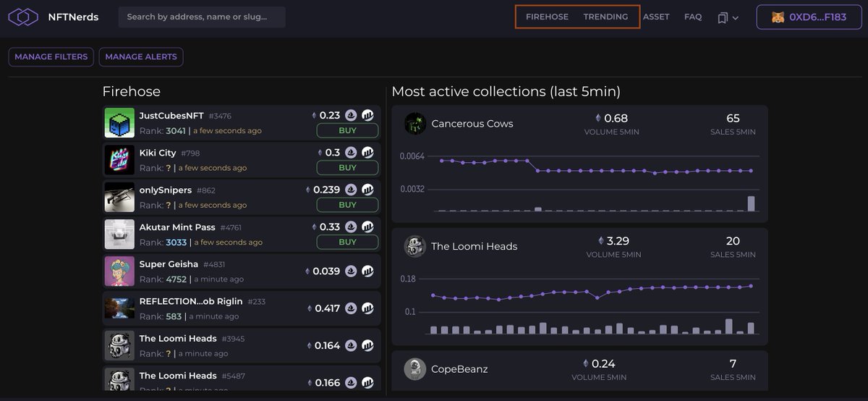Open chart icon for REFLECTION...ob Riglin
The width and height of the screenshot is (868, 401).
[x=367, y=308]
